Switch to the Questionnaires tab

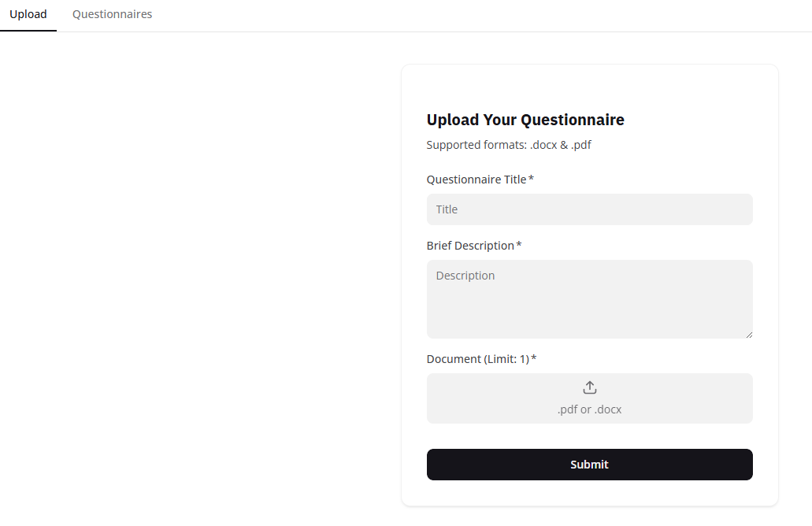[112, 14]
